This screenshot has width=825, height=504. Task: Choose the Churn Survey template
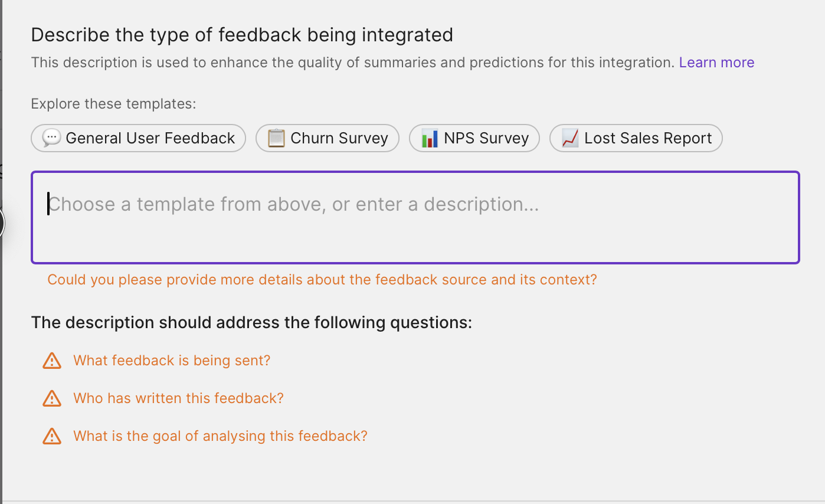click(x=328, y=138)
